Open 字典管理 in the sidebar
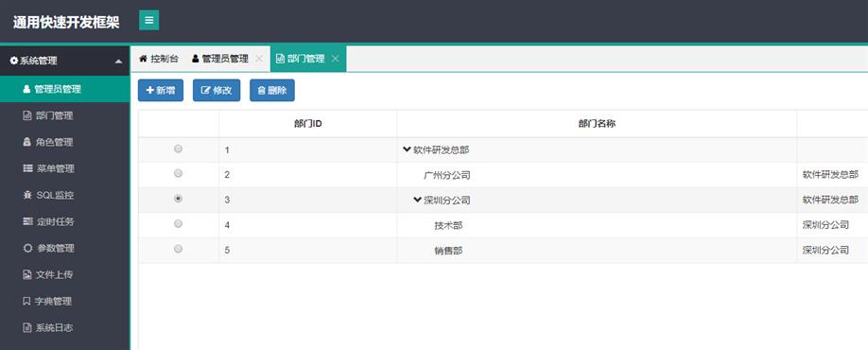The width and height of the screenshot is (868, 350). pyautogui.click(x=64, y=301)
